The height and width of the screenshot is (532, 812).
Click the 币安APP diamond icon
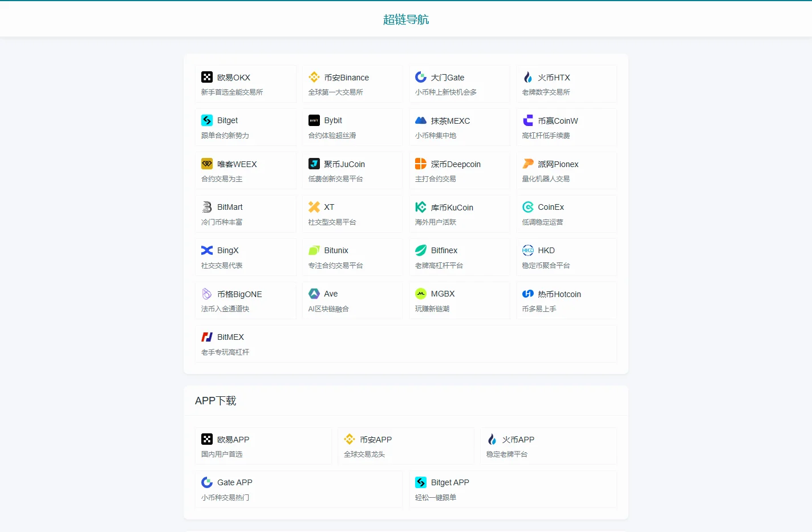tap(350, 439)
